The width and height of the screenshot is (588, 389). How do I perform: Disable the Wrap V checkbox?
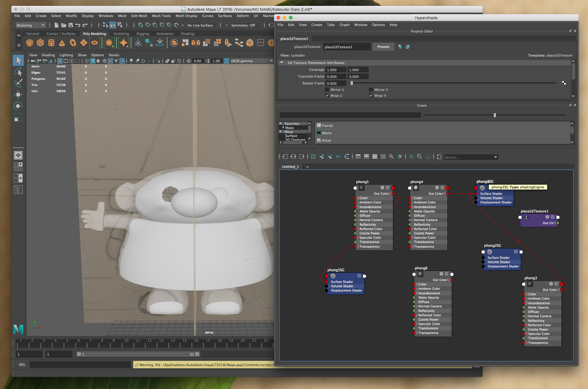[371, 96]
